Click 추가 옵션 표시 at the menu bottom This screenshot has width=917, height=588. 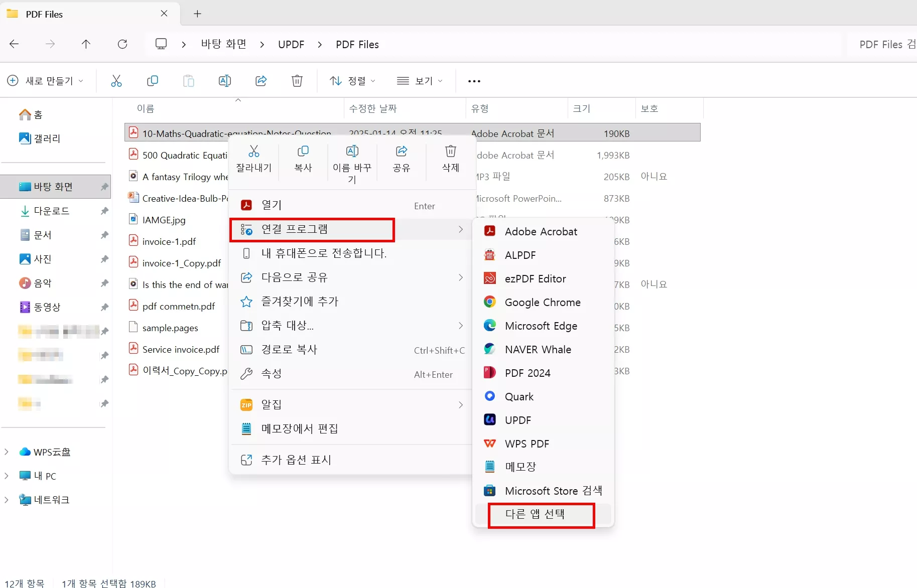(x=296, y=460)
